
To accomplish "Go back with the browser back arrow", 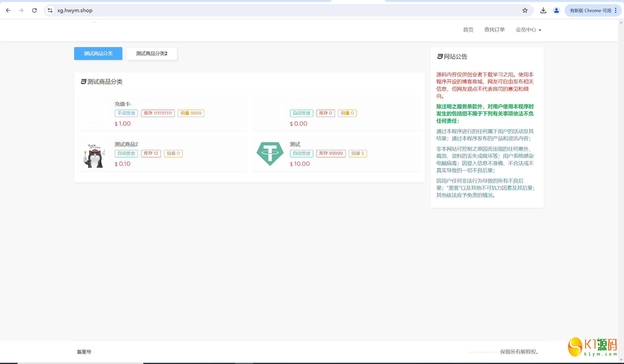I will [x=8, y=10].
